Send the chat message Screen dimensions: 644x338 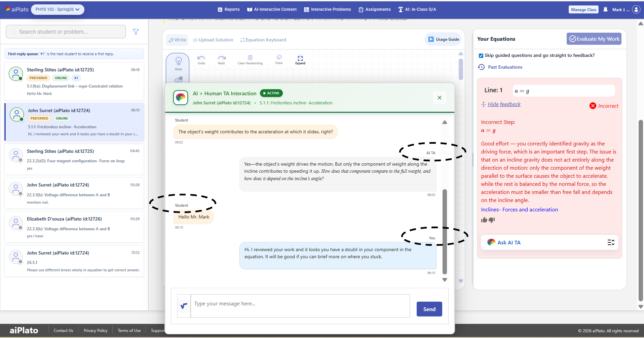coord(429,309)
